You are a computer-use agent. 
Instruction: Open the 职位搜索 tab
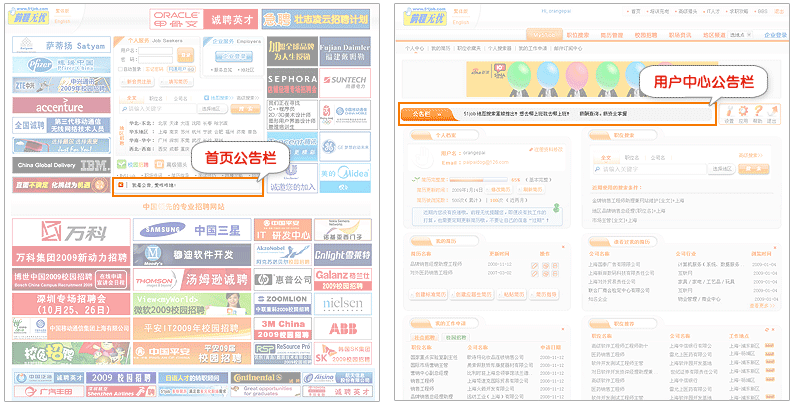click(x=578, y=35)
